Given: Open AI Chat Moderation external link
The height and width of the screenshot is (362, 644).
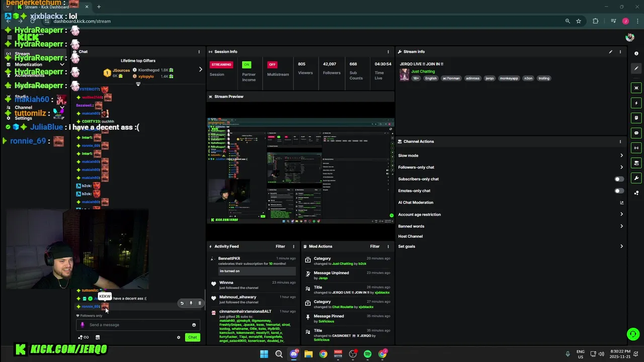Looking at the screenshot, I should pos(621,203).
